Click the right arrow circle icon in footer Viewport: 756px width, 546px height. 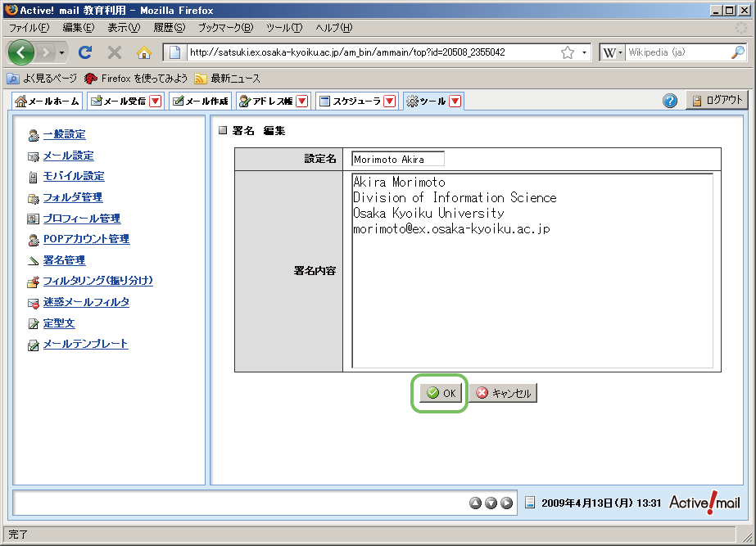point(507,503)
